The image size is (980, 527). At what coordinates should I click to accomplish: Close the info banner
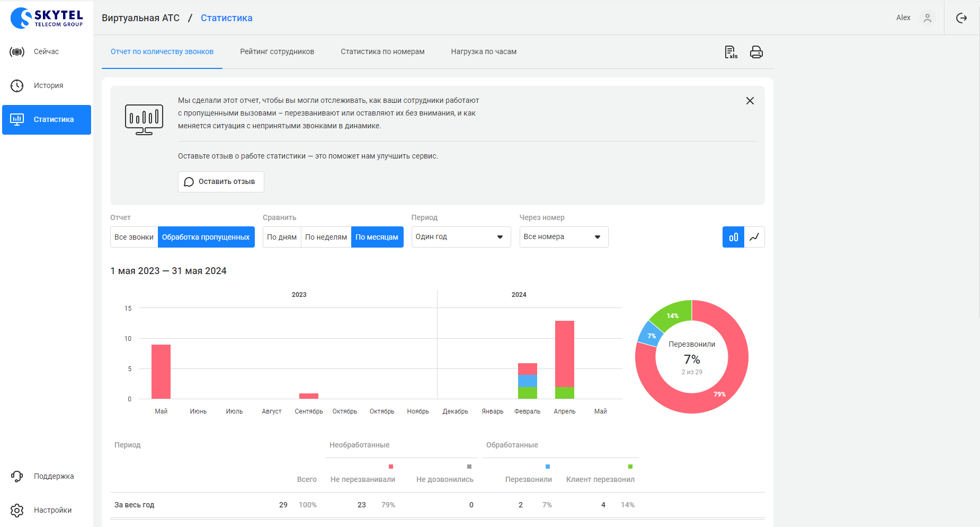[750, 101]
